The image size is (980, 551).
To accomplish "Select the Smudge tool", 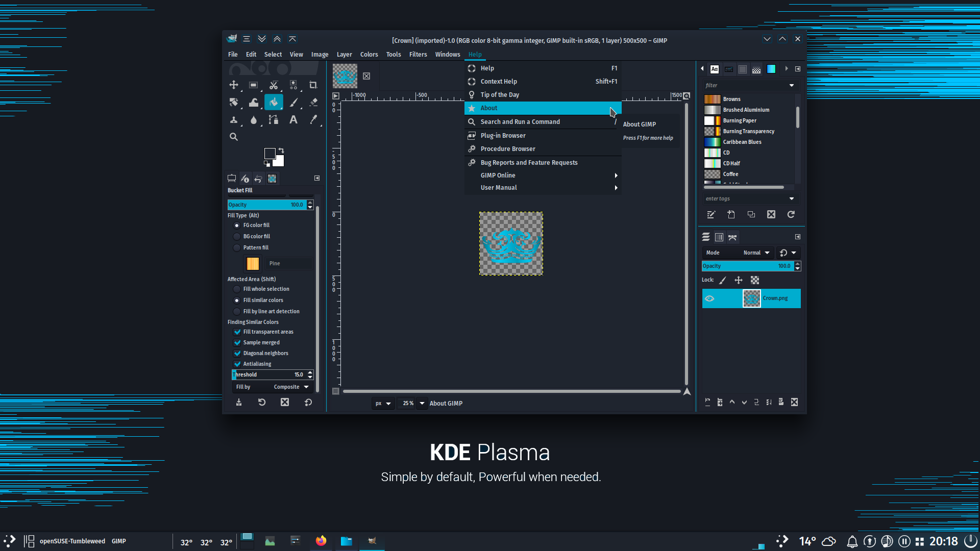I will [253, 119].
